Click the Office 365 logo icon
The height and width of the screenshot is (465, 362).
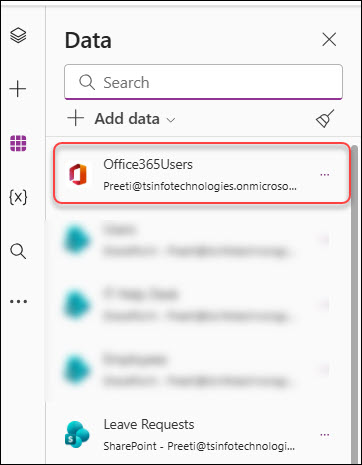[x=78, y=174]
